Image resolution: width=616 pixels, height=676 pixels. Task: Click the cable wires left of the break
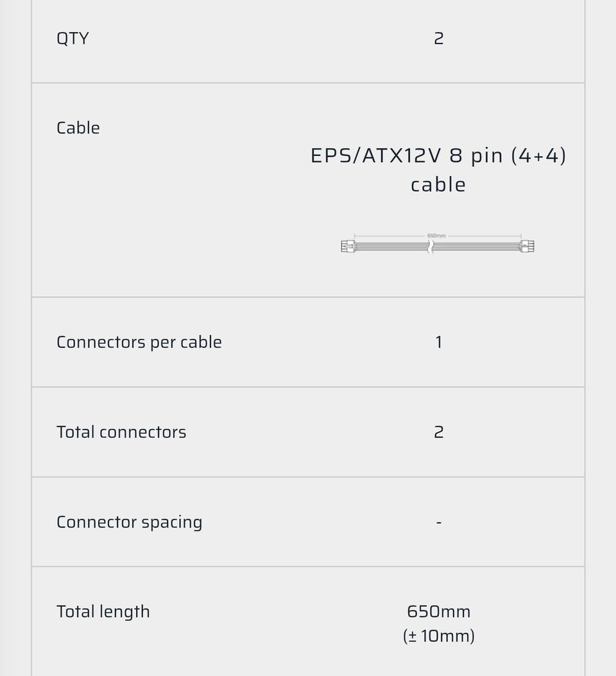pos(390,247)
